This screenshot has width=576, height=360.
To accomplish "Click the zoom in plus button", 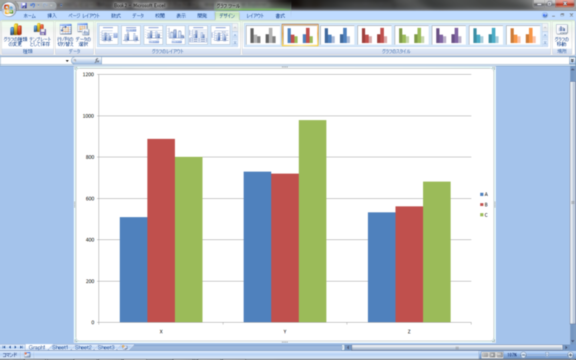I will click(569, 355).
